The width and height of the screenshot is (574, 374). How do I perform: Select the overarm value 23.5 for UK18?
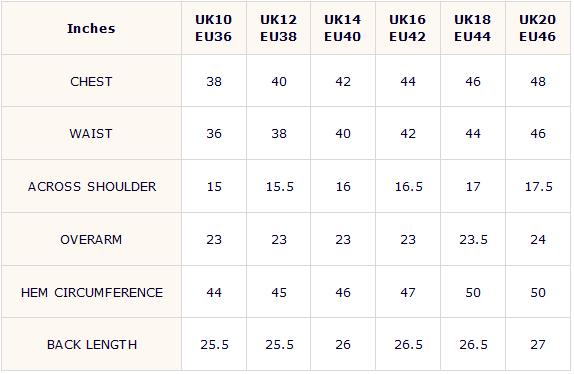coord(473,240)
